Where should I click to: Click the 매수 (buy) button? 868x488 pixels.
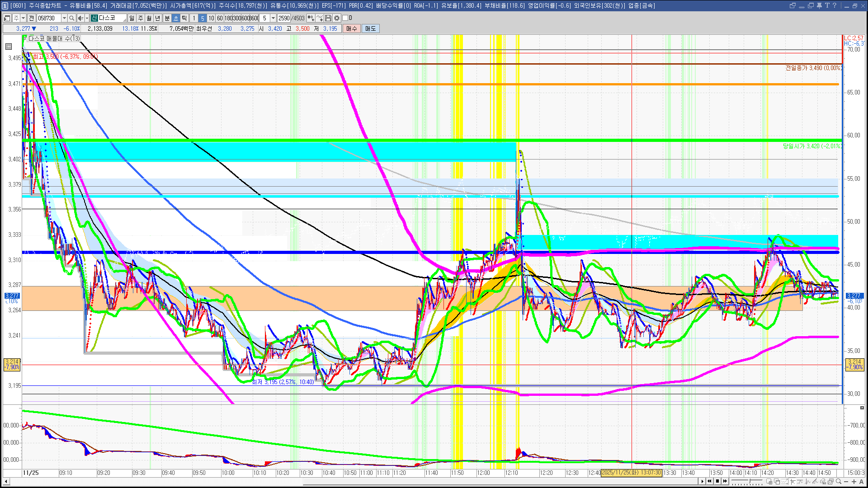[x=352, y=28]
